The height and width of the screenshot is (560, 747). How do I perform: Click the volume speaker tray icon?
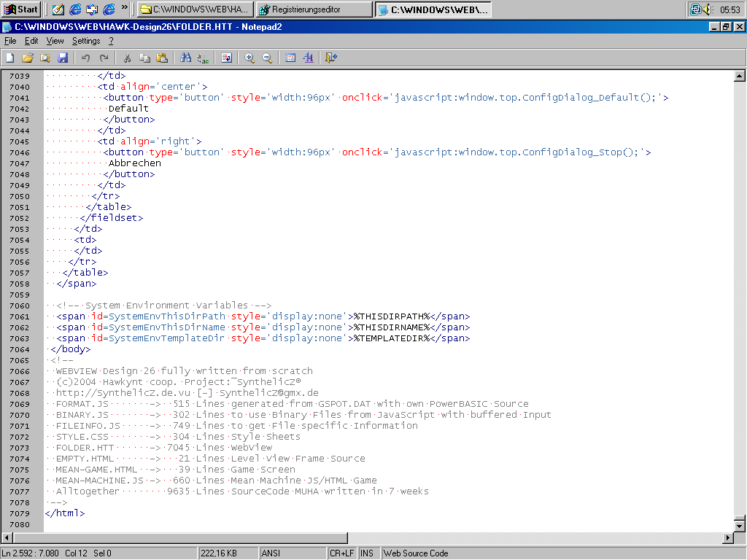point(708,9)
